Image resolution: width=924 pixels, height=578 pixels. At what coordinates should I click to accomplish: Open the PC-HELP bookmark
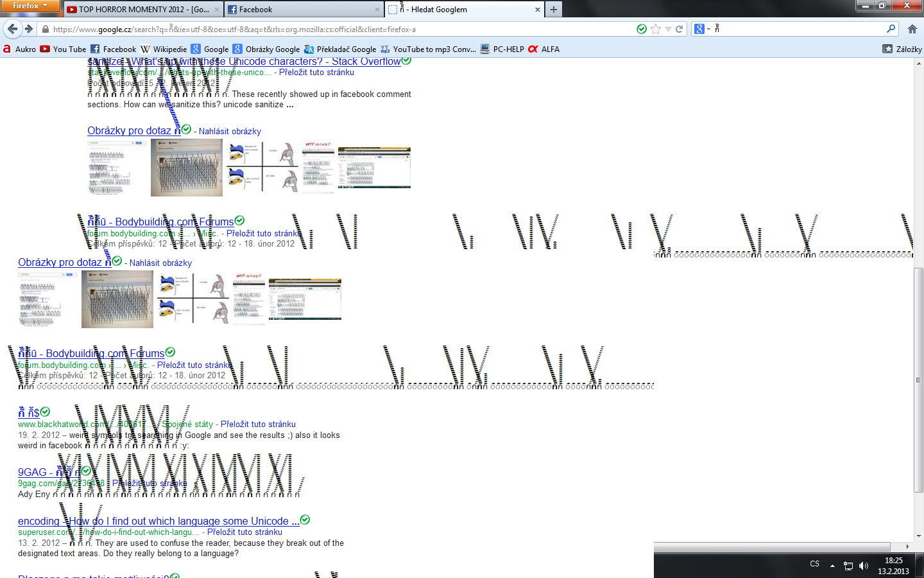pyautogui.click(x=502, y=49)
